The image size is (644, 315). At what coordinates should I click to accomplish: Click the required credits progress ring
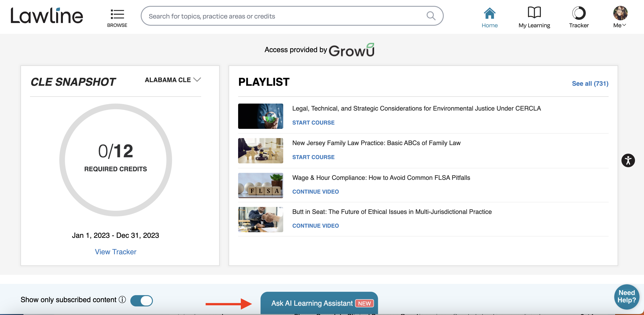115,160
